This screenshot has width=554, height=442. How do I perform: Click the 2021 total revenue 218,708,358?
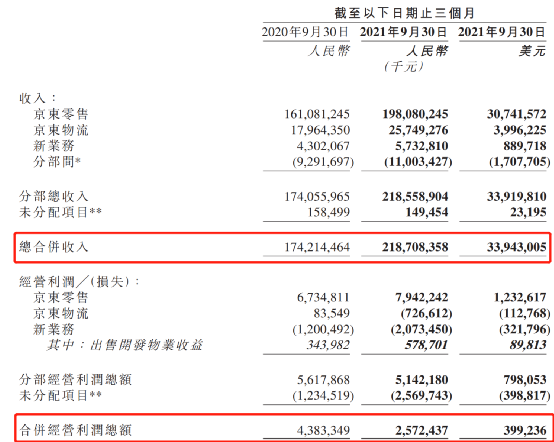pyautogui.click(x=415, y=247)
